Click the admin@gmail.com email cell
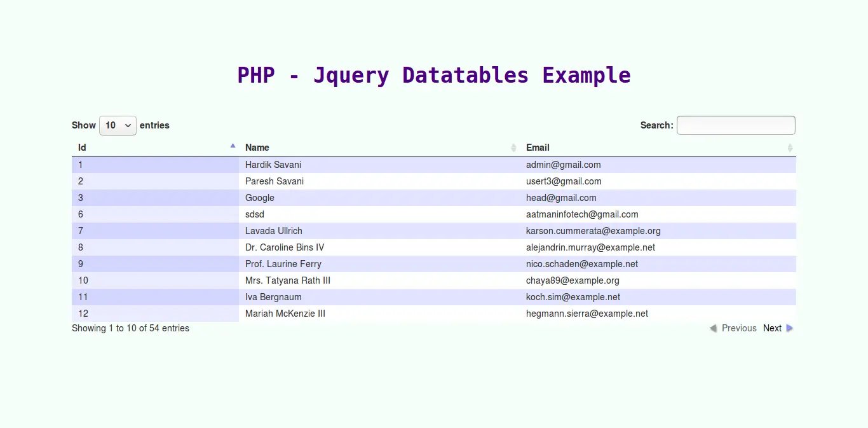Screen dimensions: 868x428 563,165
